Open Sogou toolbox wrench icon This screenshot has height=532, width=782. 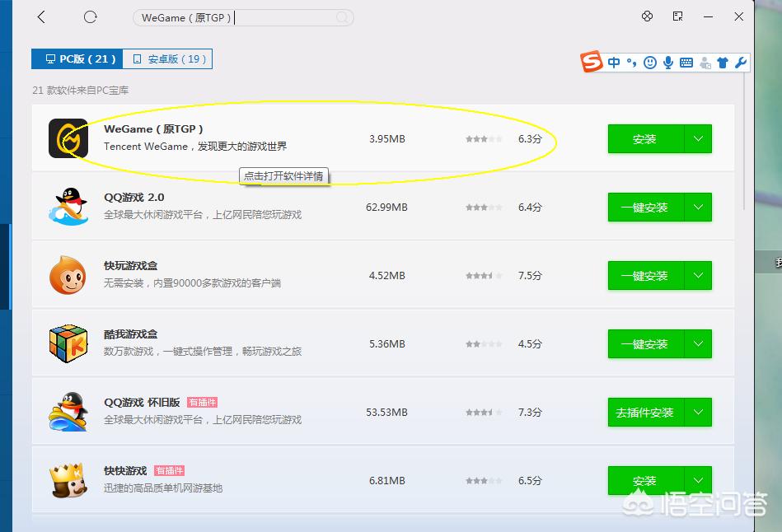pyautogui.click(x=741, y=63)
